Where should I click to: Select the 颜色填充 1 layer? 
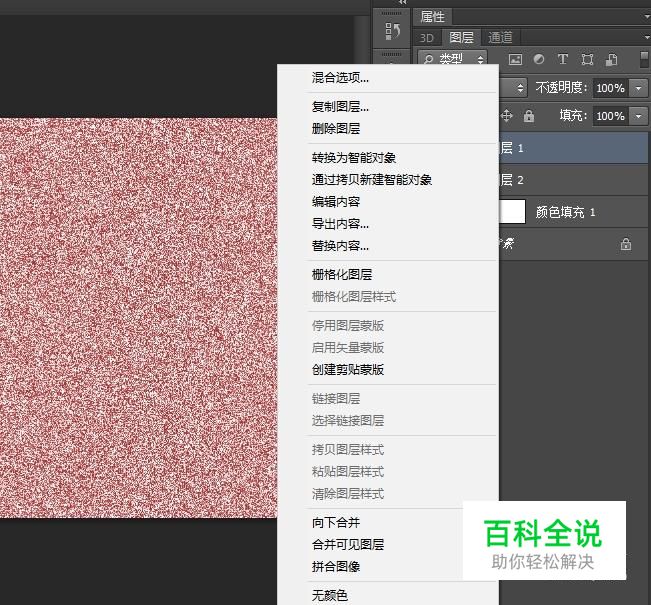[x=573, y=212]
